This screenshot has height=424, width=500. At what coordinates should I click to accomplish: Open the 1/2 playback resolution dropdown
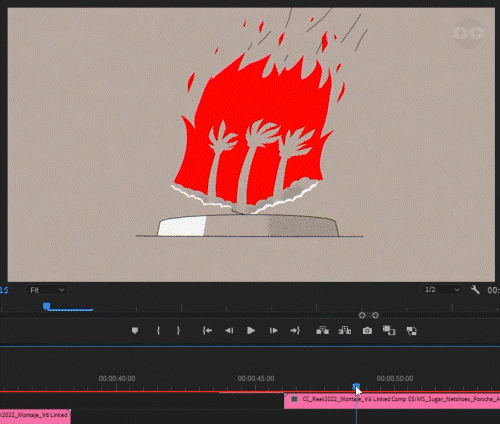[x=442, y=290]
